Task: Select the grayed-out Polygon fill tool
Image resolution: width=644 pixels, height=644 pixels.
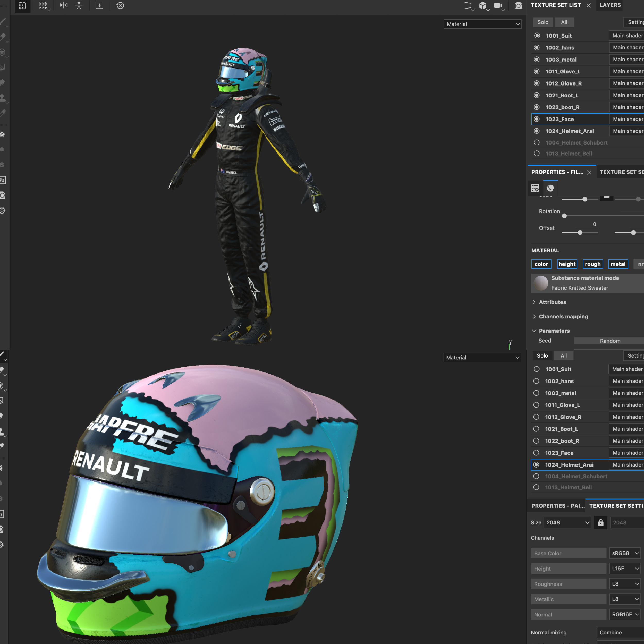Action: click(x=3, y=67)
